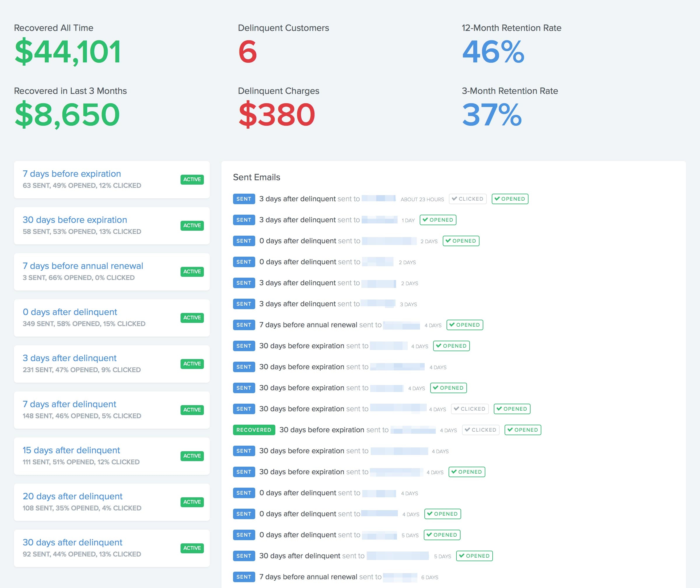Viewport: 700px width, 588px height.
Task: Click SENT badge on the first email row
Action: click(x=244, y=199)
